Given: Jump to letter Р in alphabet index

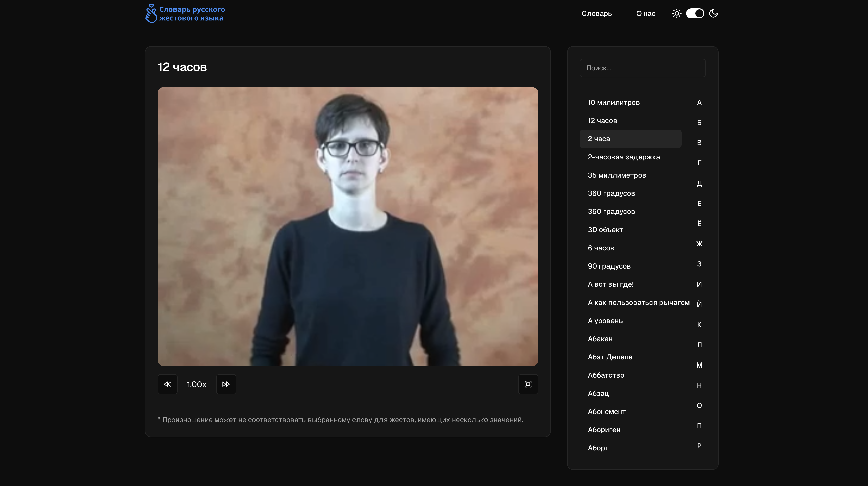Looking at the screenshot, I should pyautogui.click(x=699, y=446).
